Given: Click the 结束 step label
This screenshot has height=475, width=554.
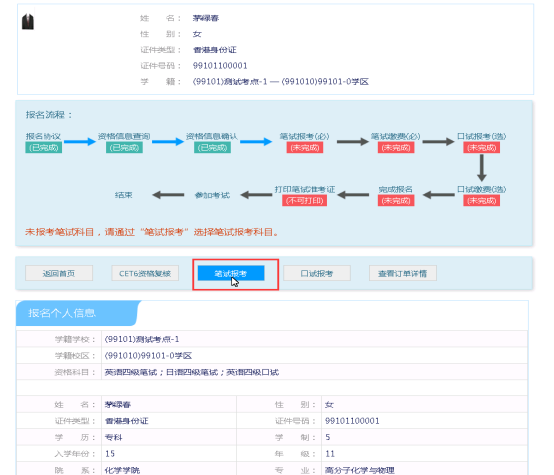Looking at the screenshot, I should coord(124,195).
